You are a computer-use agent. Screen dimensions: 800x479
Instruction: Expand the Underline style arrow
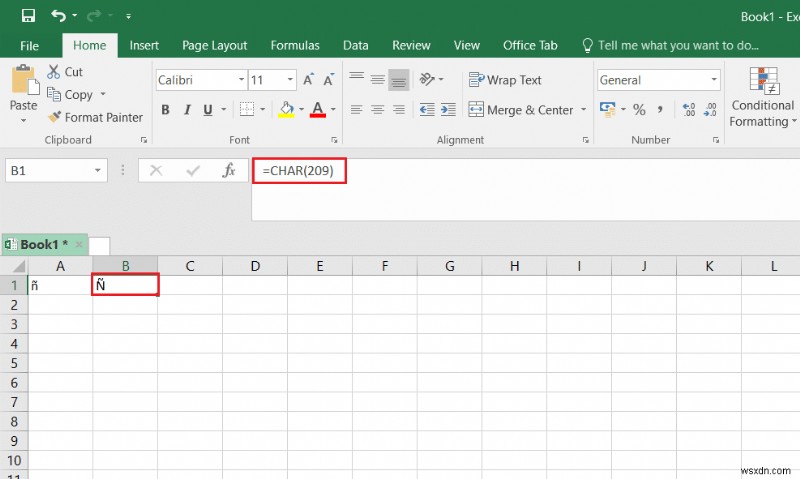point(223,109)
